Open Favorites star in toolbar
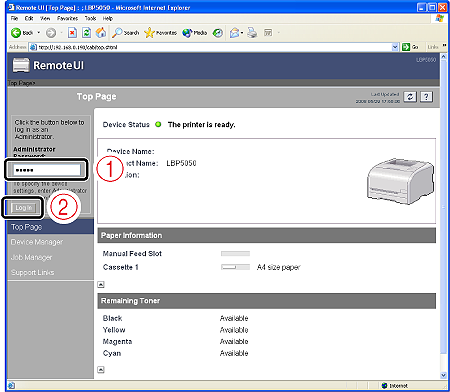The height and width of the screenshot is (392, 450). (149, 33)
